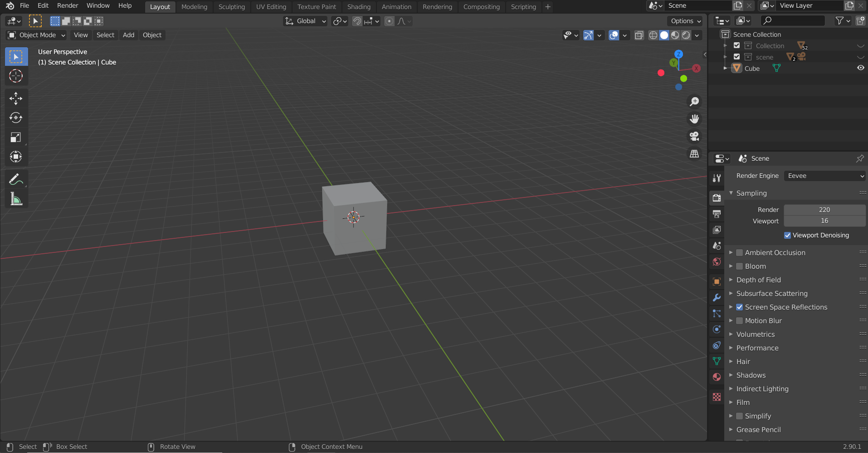Open the viewport Add menu
This screenshot has height=453, width=868.
pyautogui.click(x=129, y=35)
